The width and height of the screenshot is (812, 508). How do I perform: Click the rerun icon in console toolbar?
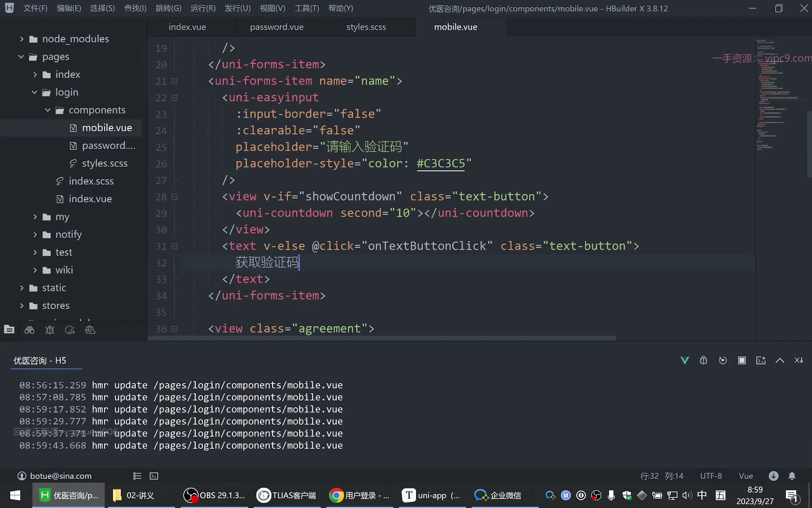(723, 360)
